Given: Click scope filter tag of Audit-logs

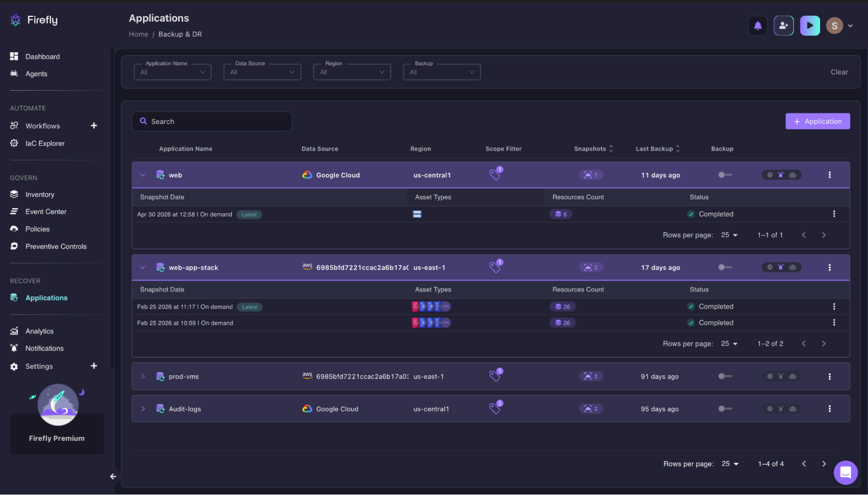Looking at the screenshot, I should pos(495,408).
